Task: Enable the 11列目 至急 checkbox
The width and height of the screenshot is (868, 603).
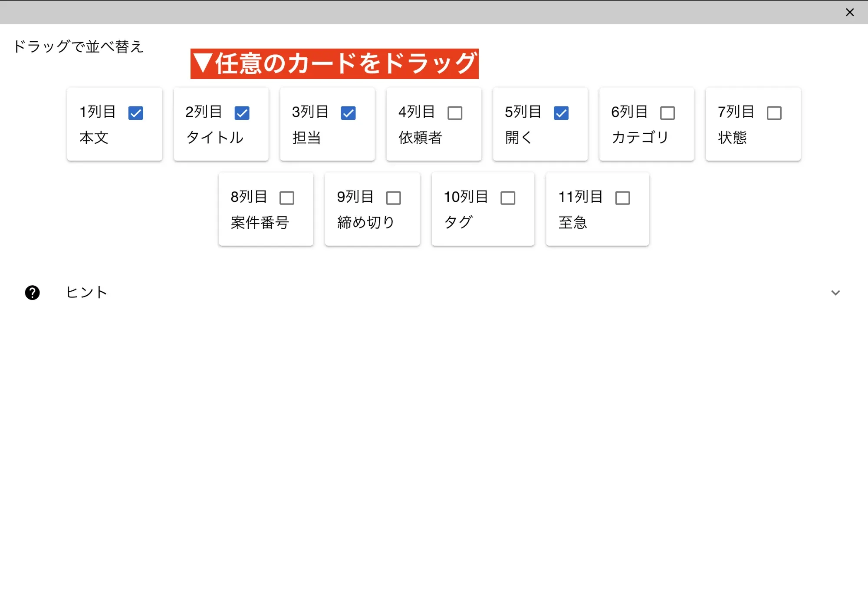Action: pyautogui.click(x=622, y=198)
